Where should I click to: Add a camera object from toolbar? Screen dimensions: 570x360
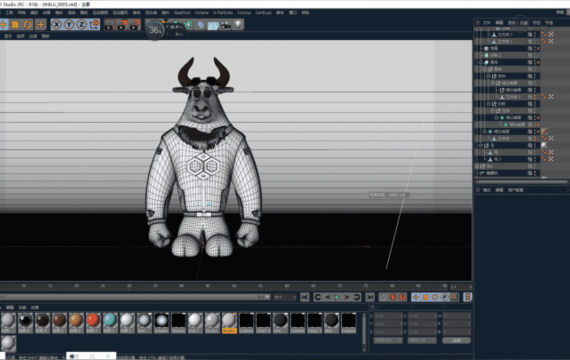225,24
